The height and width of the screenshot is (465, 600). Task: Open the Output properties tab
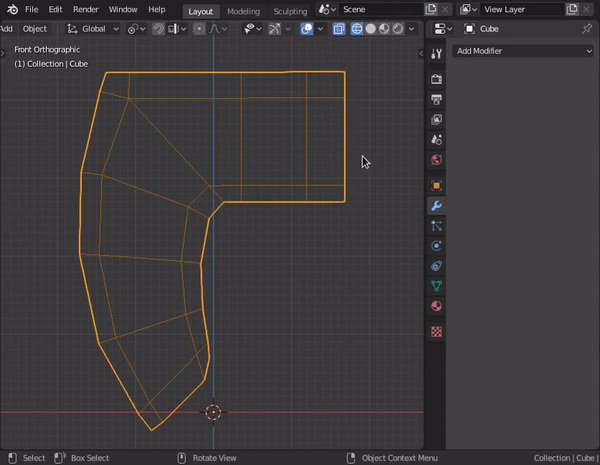click(436, 99)
